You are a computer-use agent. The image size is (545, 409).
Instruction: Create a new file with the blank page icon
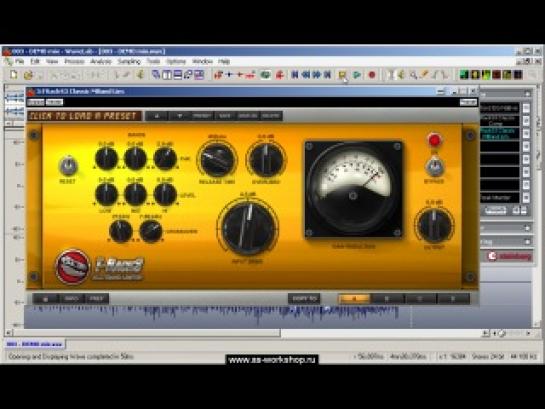click(x=14, y=74)
